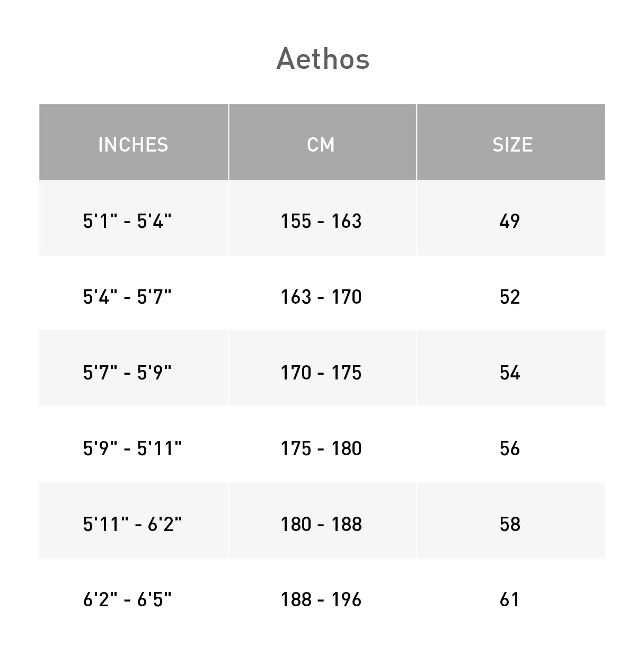Image resolution: width=636 pixels, height=672 pixels.
Task: Select size 61 in the table
Action: [x=510, y=599]
